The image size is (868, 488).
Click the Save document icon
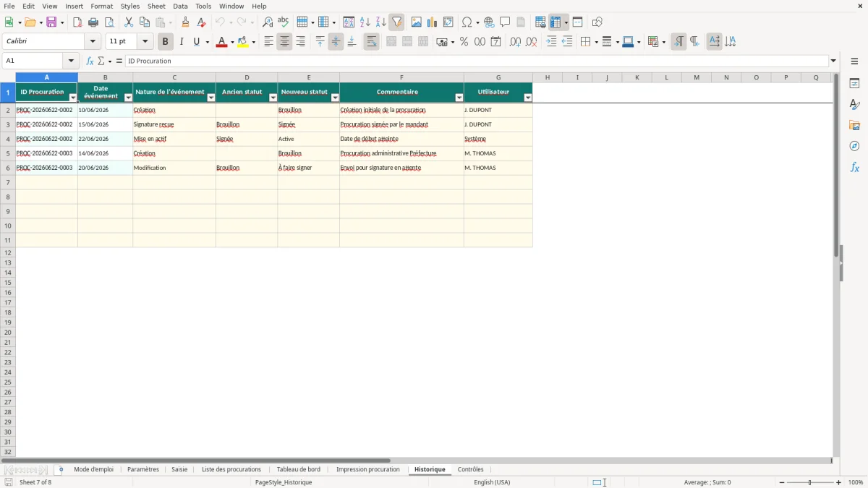tap(51, 22)
